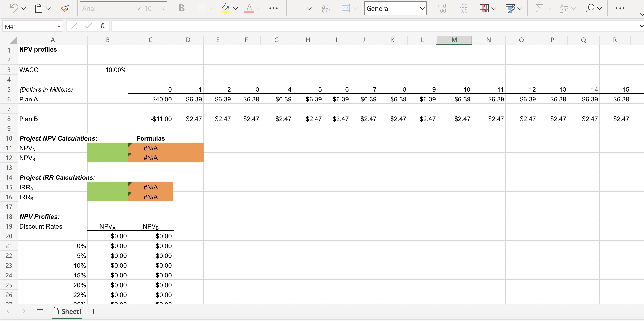
Task: Click the Insert Function fx icon
Action: [102, 26]
